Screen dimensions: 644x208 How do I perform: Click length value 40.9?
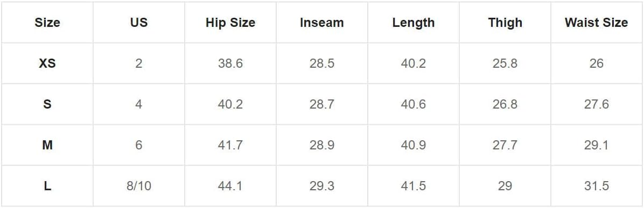click(413, 145)
